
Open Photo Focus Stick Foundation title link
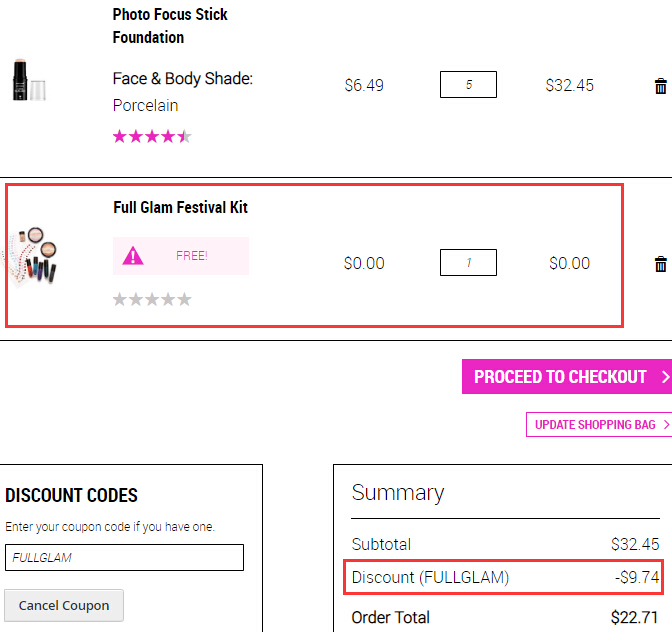170,26
